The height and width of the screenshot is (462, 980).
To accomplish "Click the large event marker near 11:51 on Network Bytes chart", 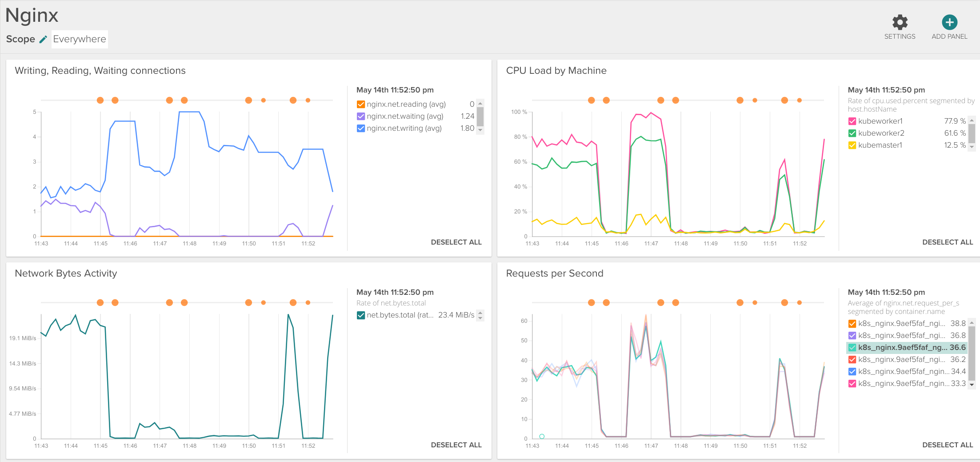I will tap(293, 303).
